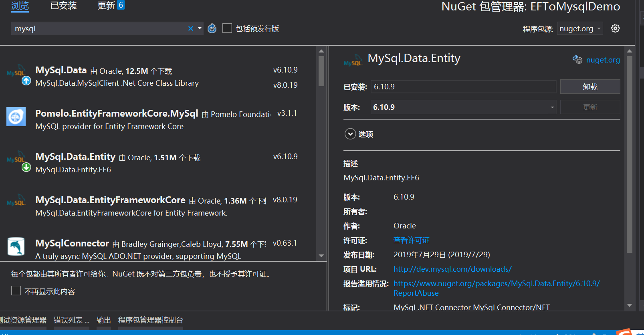Open the 查看许可证 license link
This screenshot has height=335, width=644.
coord(411,240)
